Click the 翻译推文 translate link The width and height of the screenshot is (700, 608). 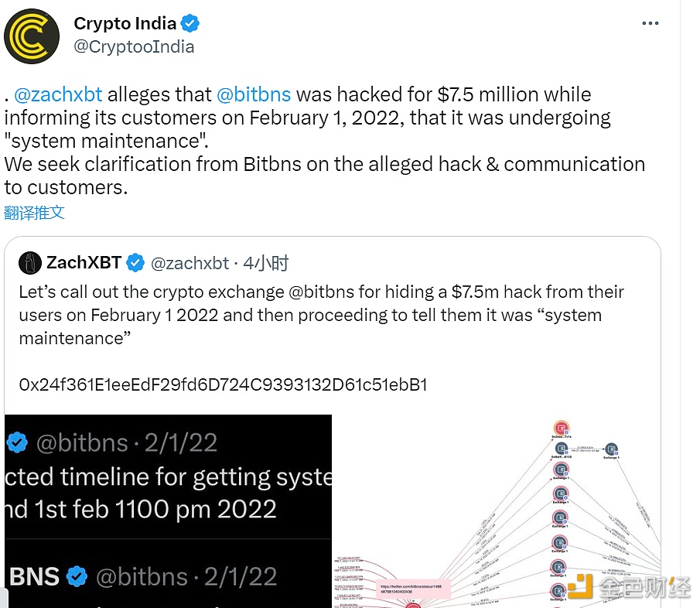(x=34, y=213)
